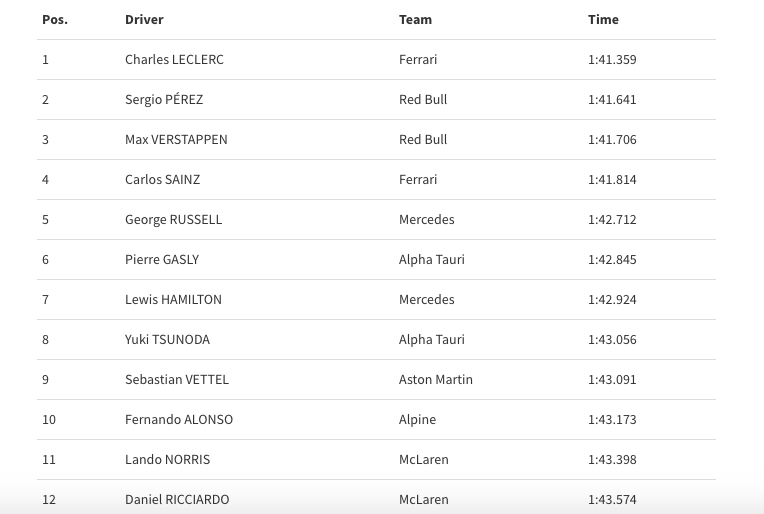Click the Alpine team cell
Screen dimensions: 764x514
tap(418, 419)
